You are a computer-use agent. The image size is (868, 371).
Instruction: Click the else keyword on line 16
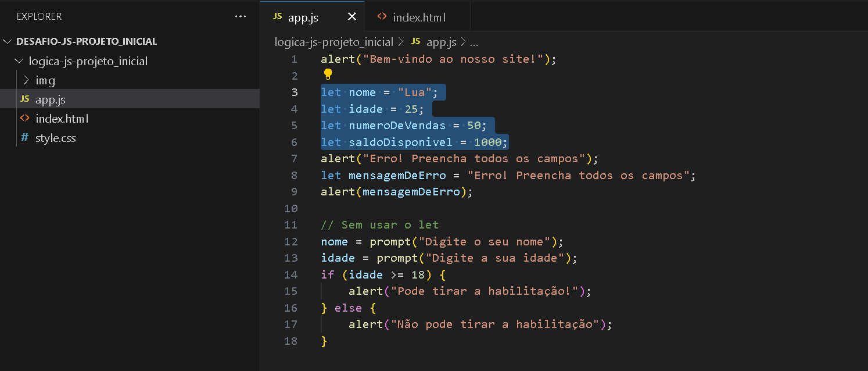click(x=349, y=308)
